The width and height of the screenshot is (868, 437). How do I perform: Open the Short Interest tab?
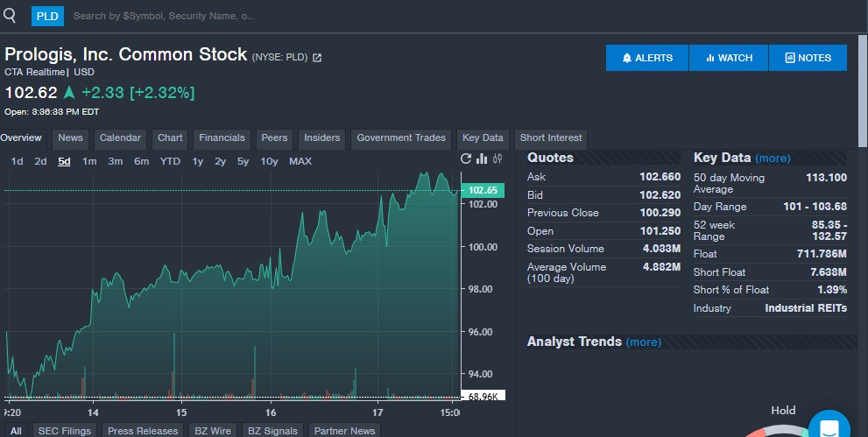point(550,137)
